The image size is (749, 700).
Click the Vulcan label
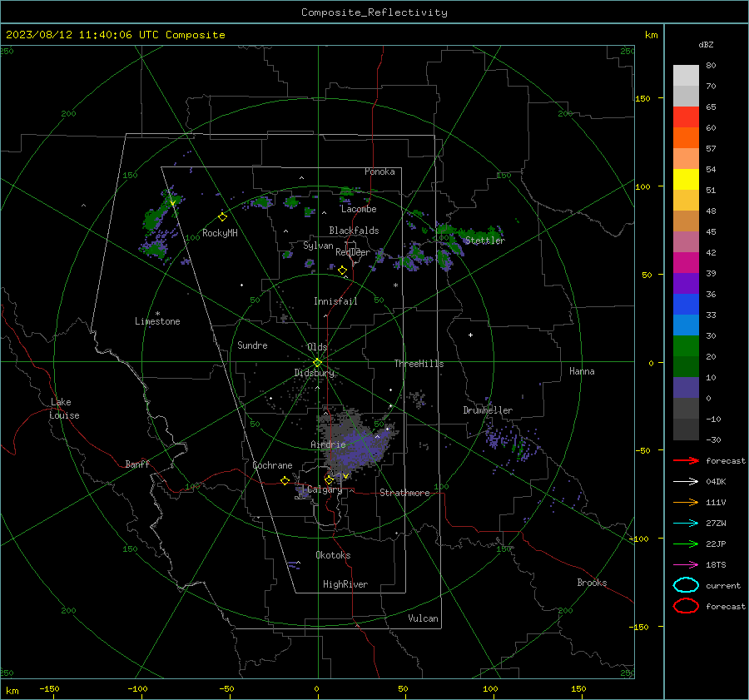(423, 618)
